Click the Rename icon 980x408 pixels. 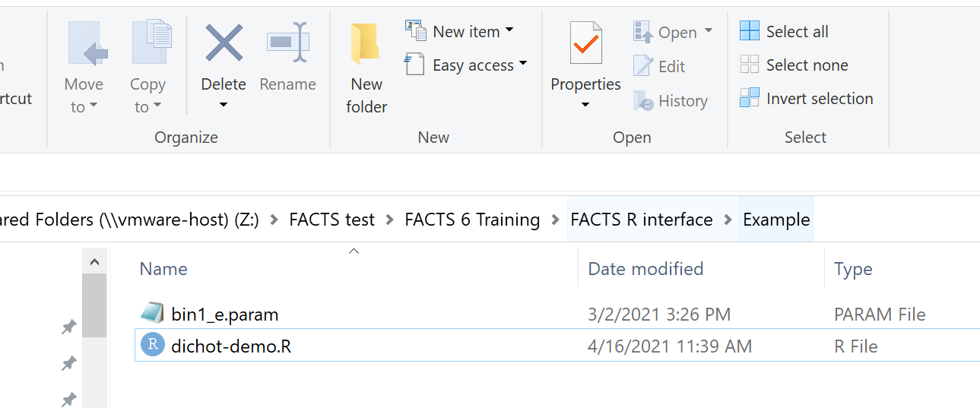point(287,44)
